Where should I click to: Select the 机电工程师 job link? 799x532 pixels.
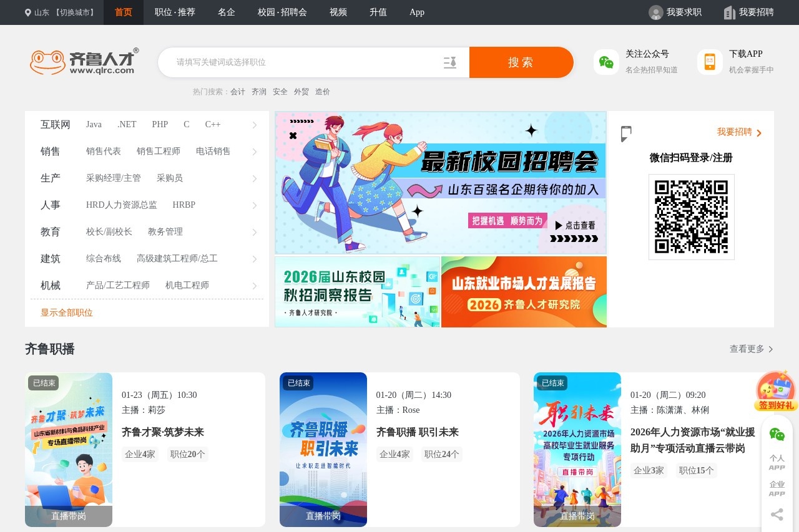coord(187,286)
